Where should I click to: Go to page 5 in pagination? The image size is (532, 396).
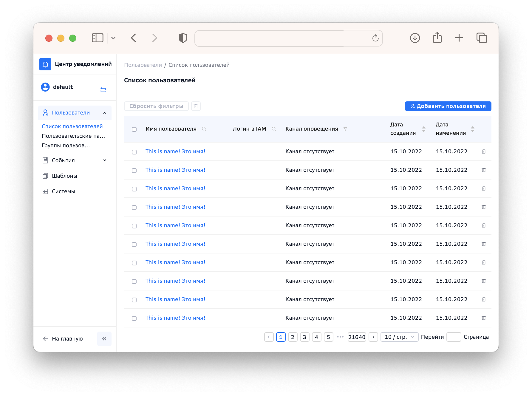click(x=329, y=337)
